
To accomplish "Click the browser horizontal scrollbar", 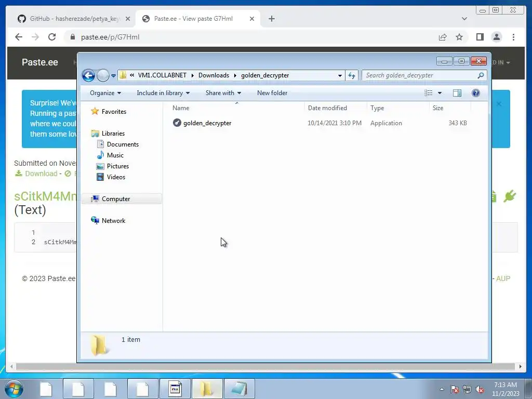I will click(x=265, y=366).
